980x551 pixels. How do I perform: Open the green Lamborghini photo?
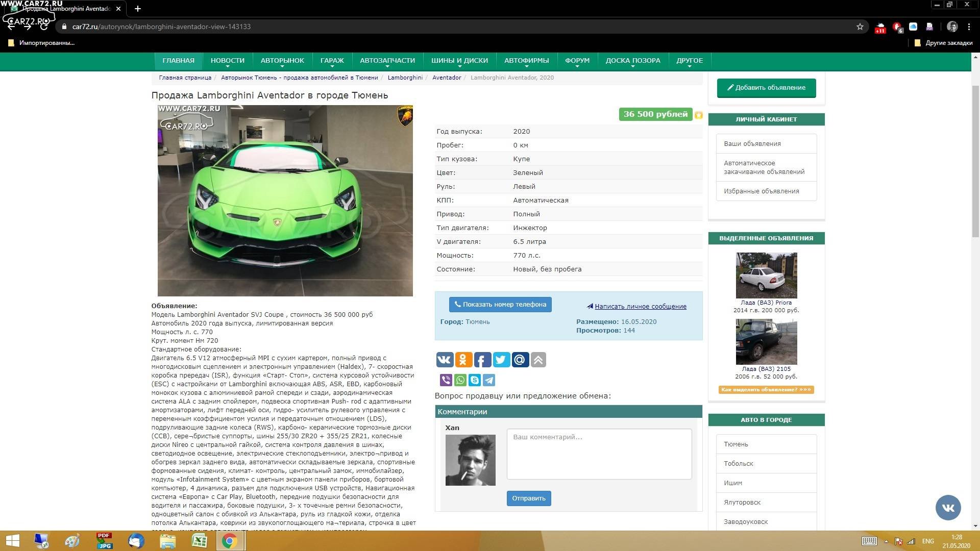click(285, 201)
